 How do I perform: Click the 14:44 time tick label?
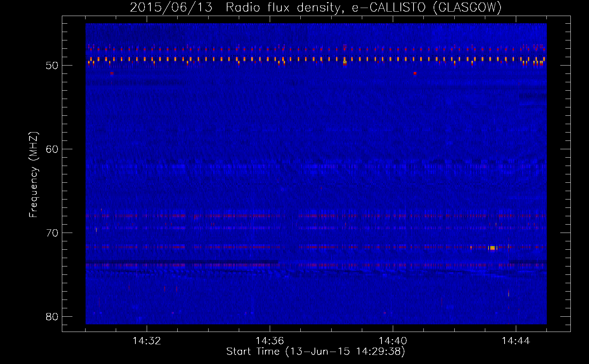[x=516, y=341]
